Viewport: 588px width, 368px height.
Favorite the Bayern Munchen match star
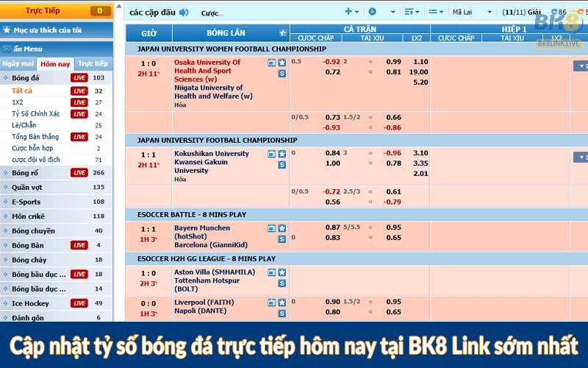click(282, 228)
